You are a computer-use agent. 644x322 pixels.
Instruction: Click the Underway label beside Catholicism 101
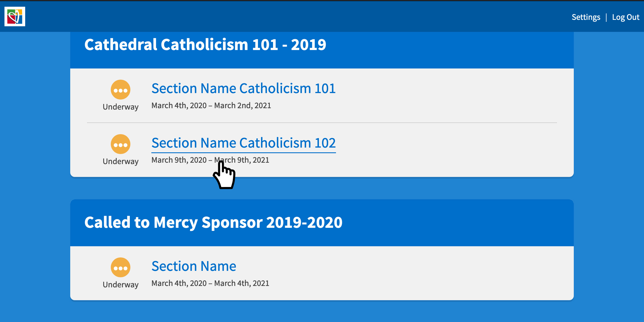(x=121, y=107)
